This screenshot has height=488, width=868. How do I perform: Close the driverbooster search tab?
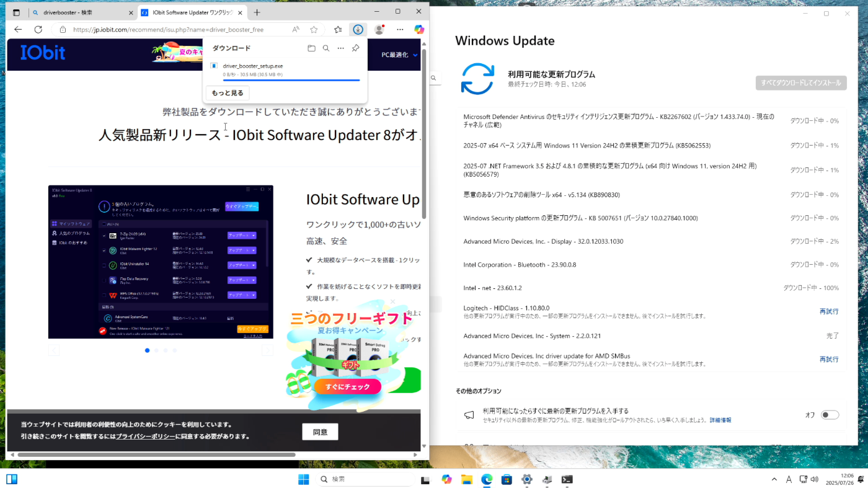click(x=131, y=12)
